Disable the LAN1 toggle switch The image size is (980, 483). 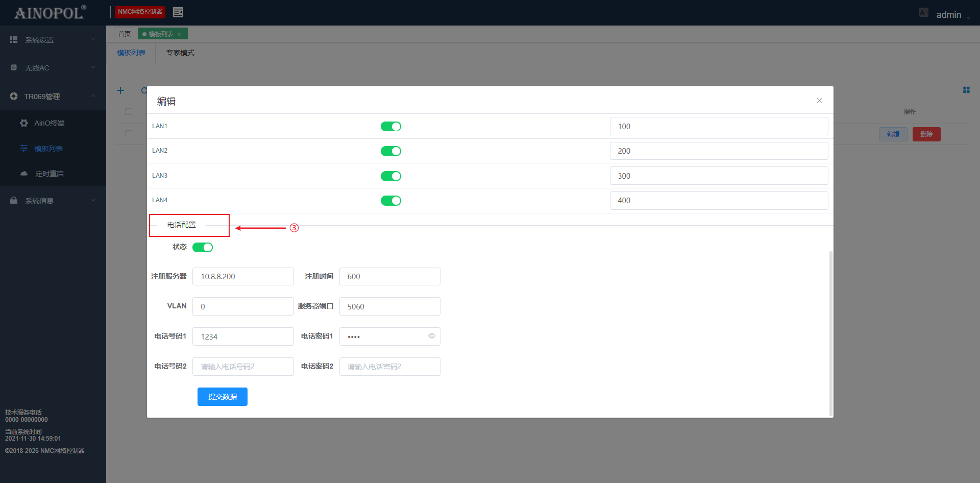point(390,126)
